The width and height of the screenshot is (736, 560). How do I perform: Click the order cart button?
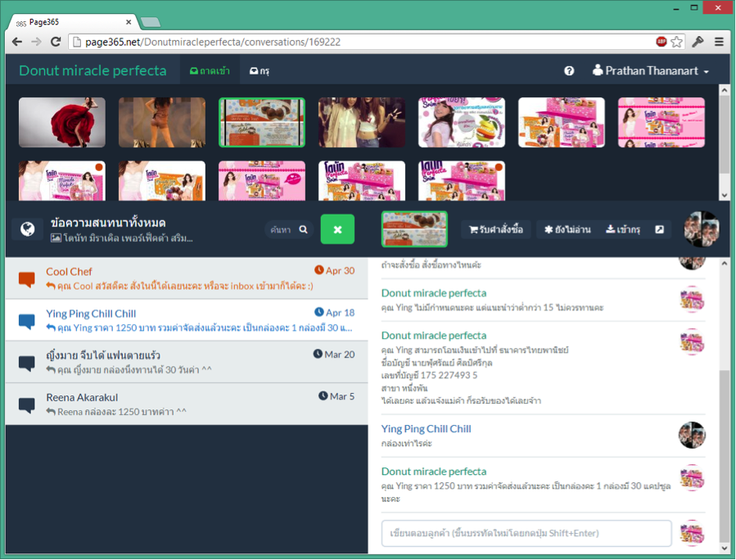(496, 230)
